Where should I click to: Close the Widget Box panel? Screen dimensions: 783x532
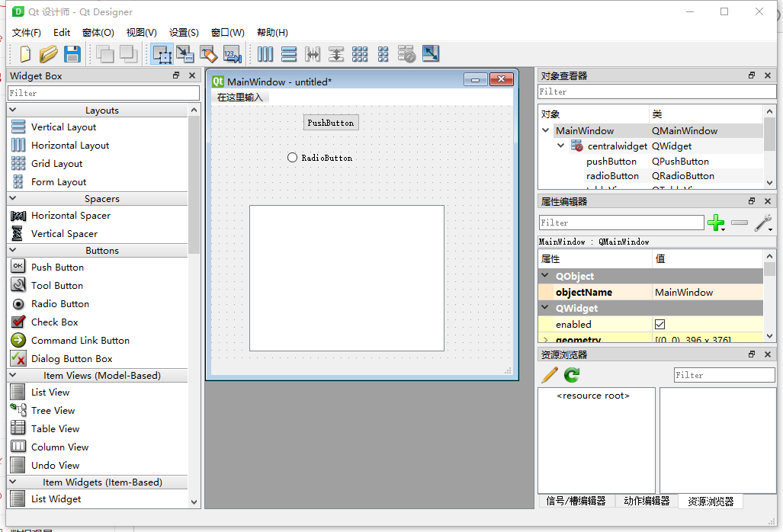192,75
